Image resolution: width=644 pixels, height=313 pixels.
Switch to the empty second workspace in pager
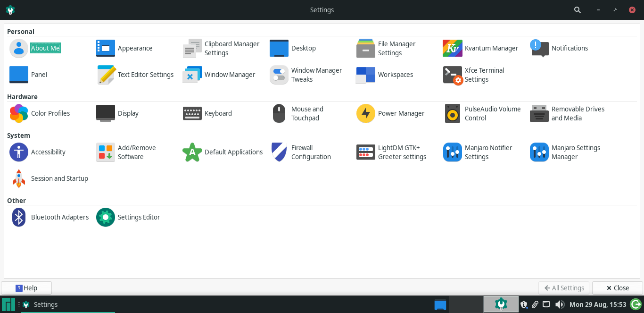tap(466, 305)
